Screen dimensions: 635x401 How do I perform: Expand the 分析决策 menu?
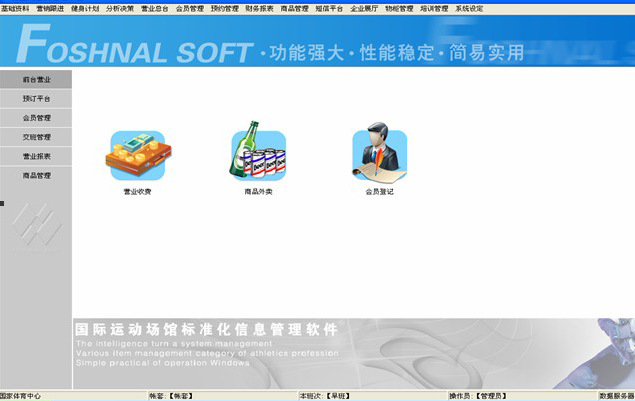click(x=119, y=7)
